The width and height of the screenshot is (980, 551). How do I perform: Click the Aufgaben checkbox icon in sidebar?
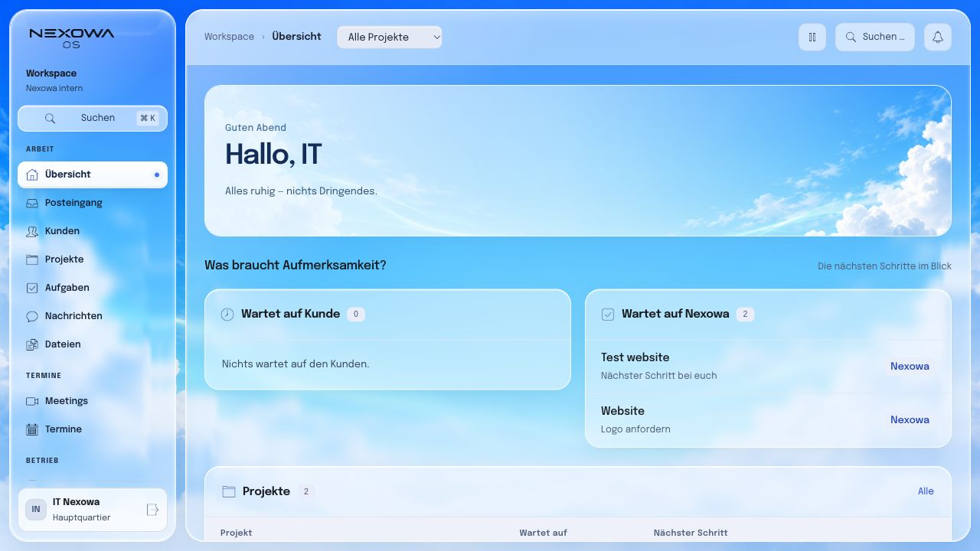point(32,288)
